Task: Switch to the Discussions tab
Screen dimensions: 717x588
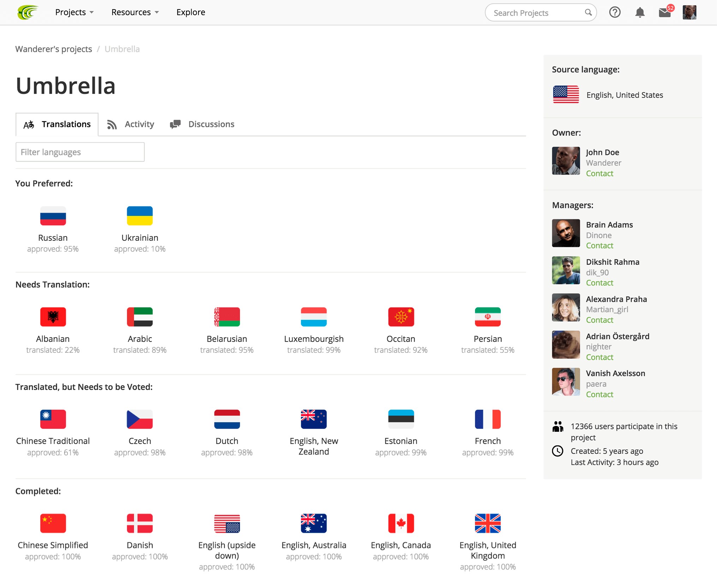Action: pos(202,124)
